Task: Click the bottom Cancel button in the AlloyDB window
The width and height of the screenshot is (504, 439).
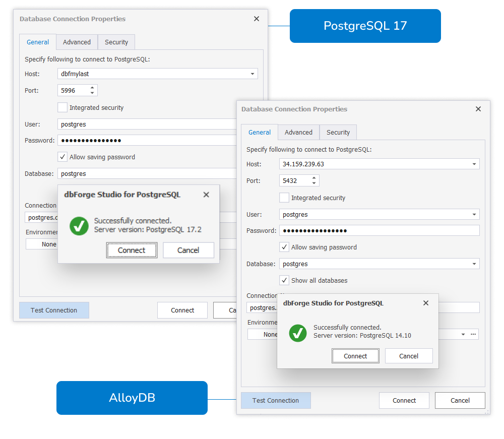Action: (x=460, y=400)
